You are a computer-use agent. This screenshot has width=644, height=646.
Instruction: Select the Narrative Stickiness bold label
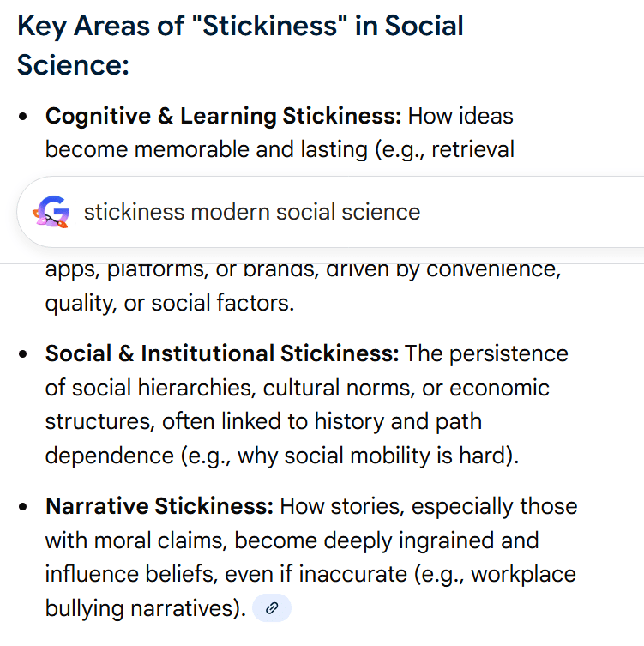click(159, 506)
